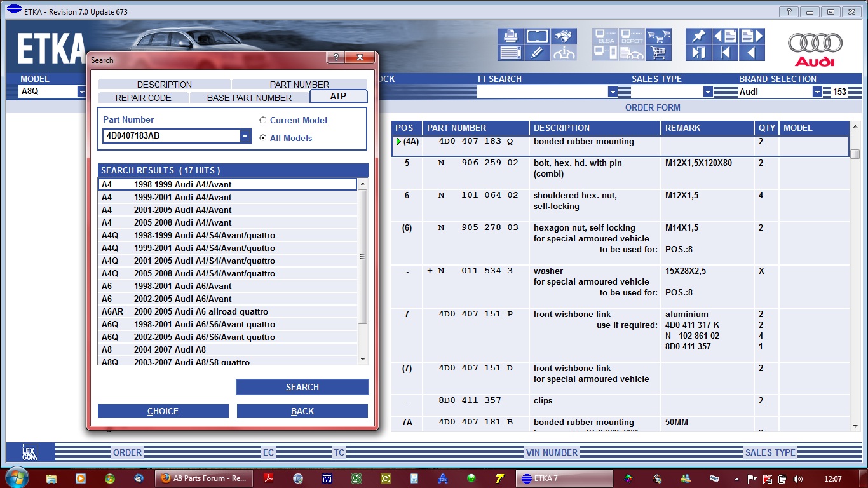The image size is (868, 488).
Task: Click the Part Number input field
Action: [171, 136]
